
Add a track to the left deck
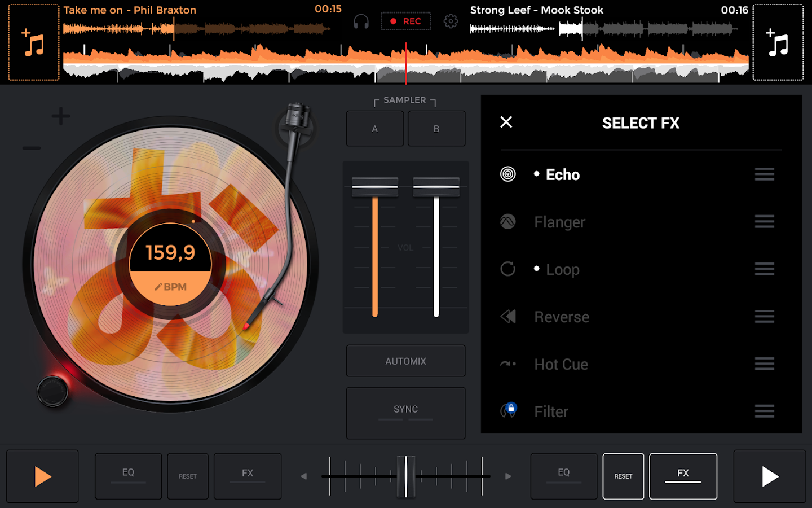34,42
